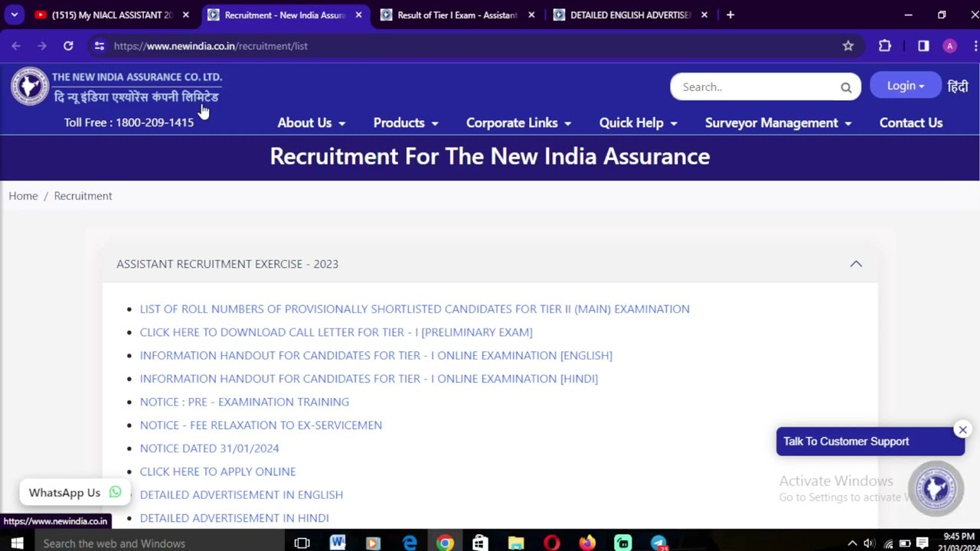The image size is (980, 551).
Task: Close the YouTube NIACL Assistant tab
Action: (185, 15)
